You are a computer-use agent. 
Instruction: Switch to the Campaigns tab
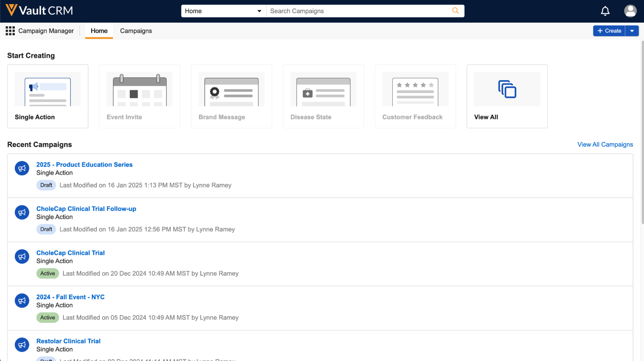coord(136,31)
